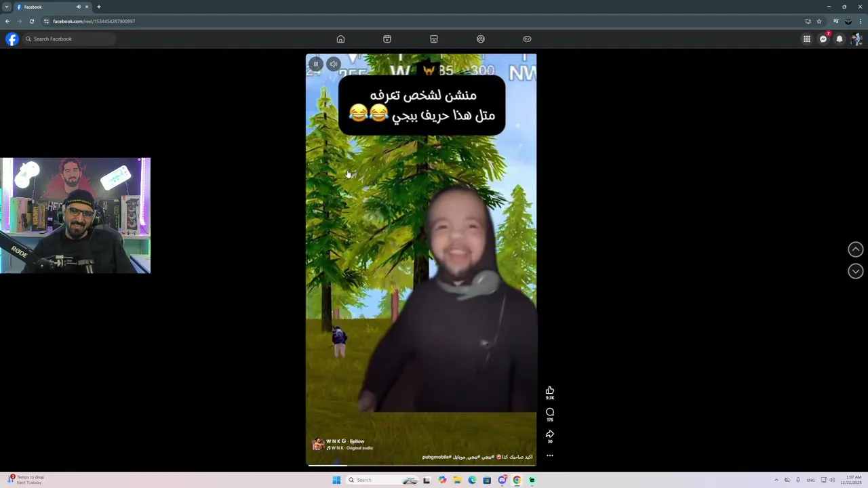Open W N K Original audio link

(x=350, y=448)
